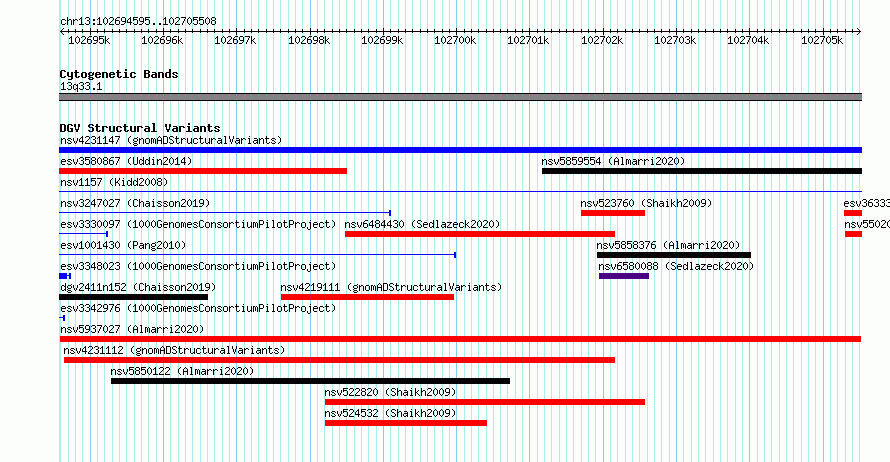Viewport: 890px width, 462px height.
Task: Click the small blue esv3348023 variant marker
Action: 65,276
